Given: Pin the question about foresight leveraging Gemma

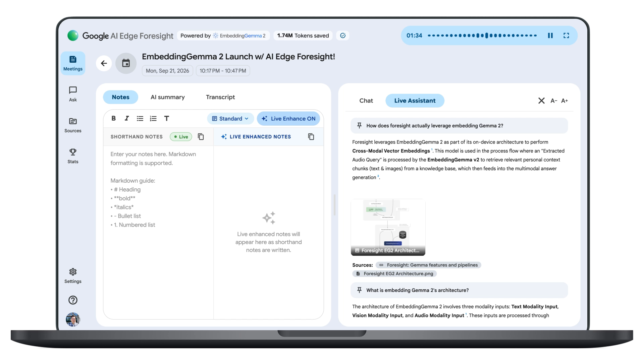Looking at the screenshot, I should click(x=359, y=126).
